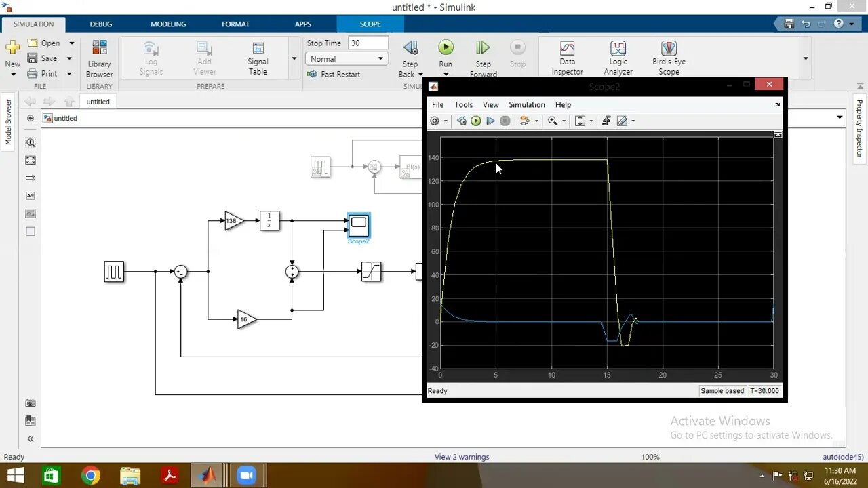868x488 pixels.
Task: Open the Model Browser side panel
Action: point(9,122)
